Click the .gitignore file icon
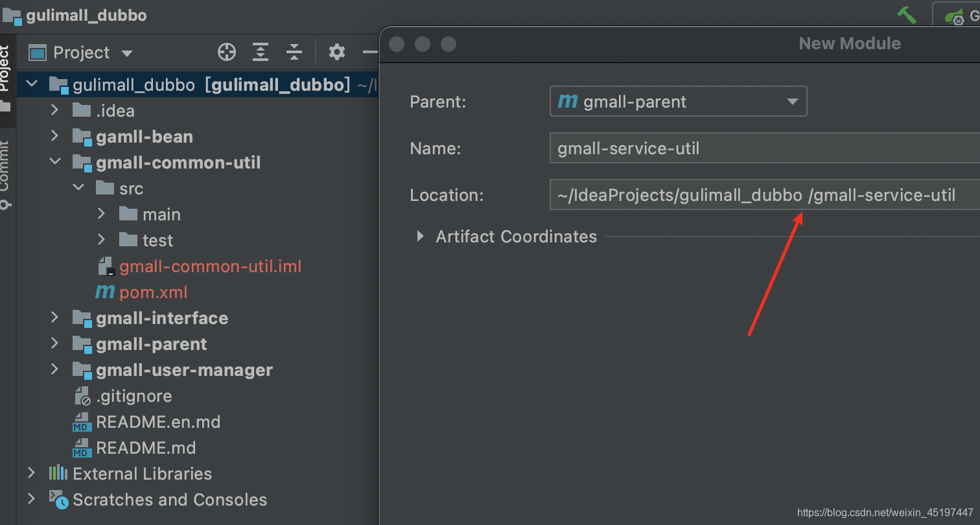980x525 pixels. (82, 396)
